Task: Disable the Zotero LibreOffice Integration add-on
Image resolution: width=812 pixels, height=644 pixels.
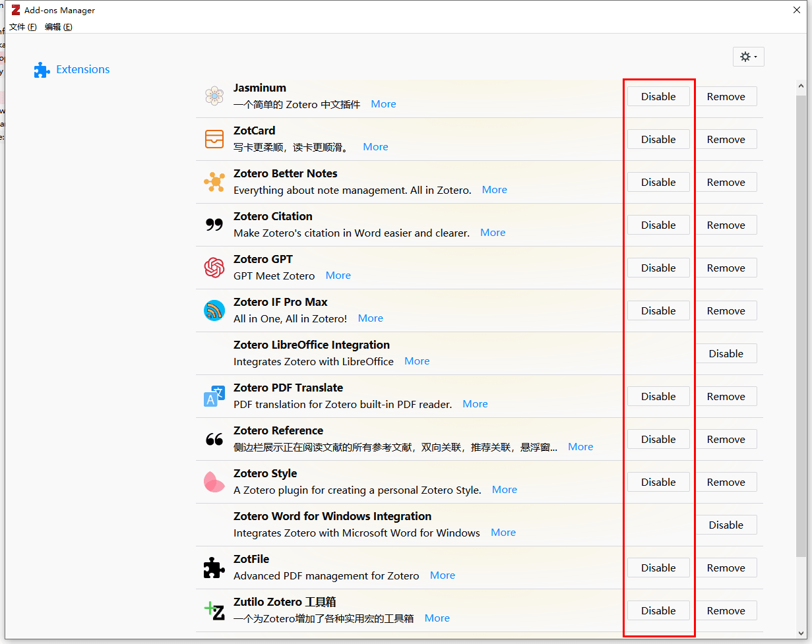Action: (726, 353)
